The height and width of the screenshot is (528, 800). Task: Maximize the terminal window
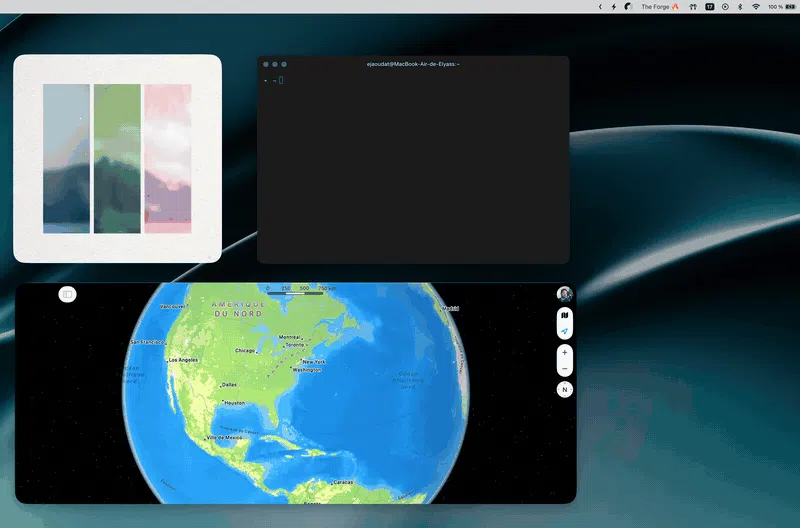(284, 64)
